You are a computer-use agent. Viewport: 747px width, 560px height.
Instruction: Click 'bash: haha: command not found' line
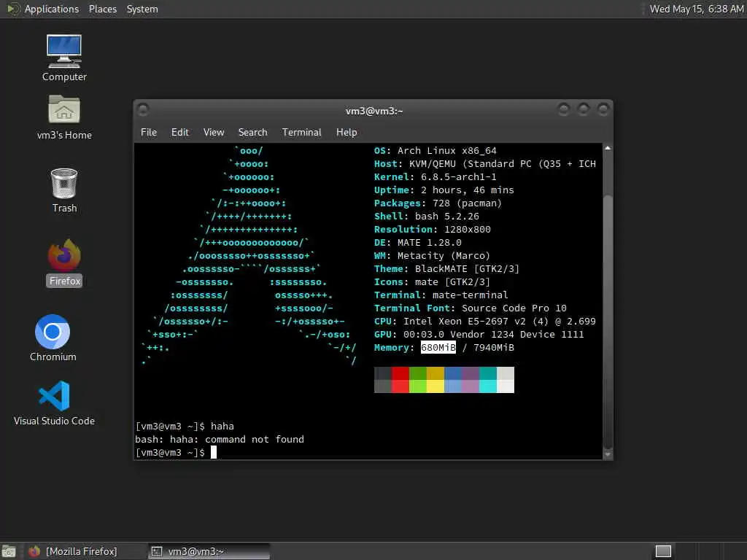pos(220,439)
